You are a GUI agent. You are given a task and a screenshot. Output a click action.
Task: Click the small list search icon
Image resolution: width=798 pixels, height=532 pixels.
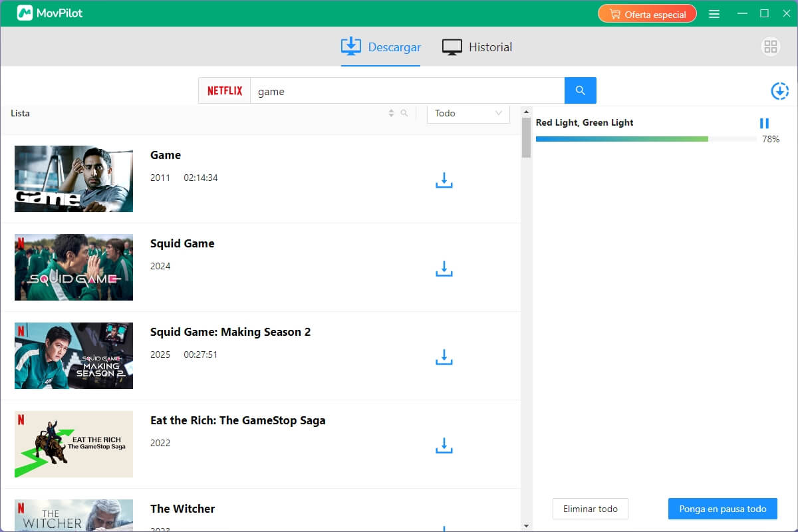pyautogui.click(x=404, y=113)
